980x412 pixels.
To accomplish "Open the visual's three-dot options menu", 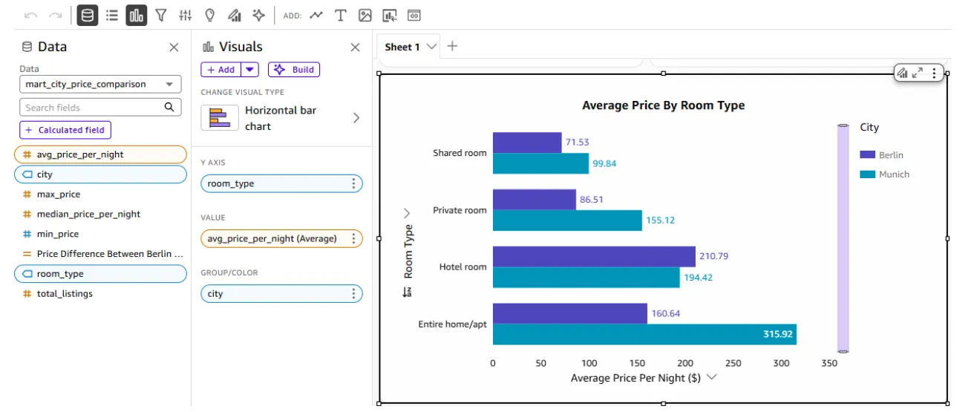I will point(934,73).
